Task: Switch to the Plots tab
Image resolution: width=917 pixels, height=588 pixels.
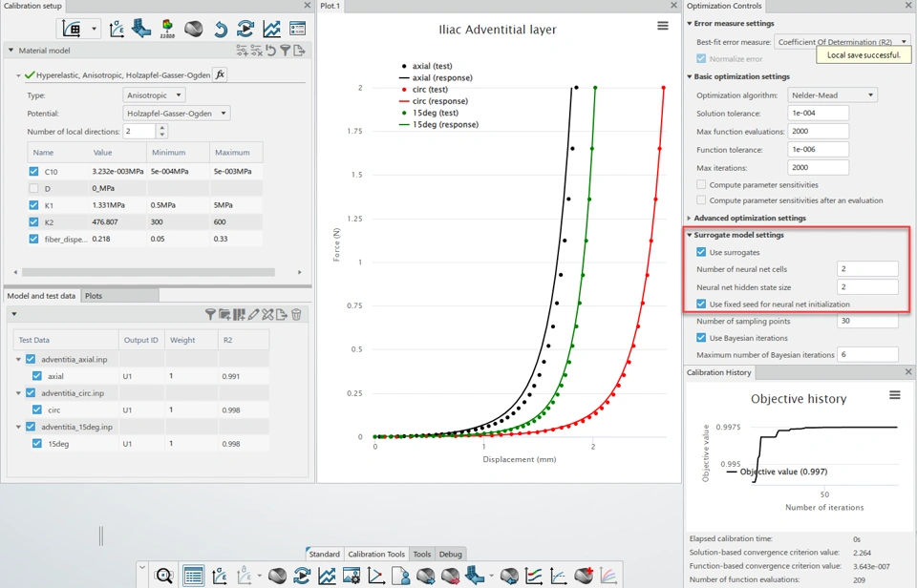Action: click(94, 296)
